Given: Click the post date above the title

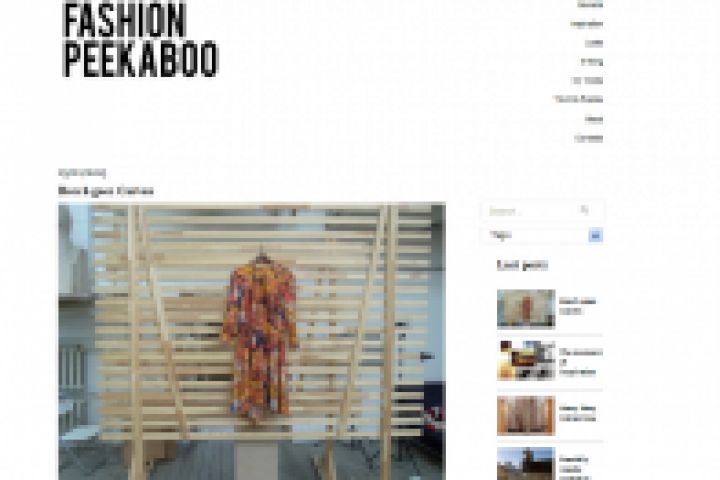Looking at the screenshot, I should 82,173.
